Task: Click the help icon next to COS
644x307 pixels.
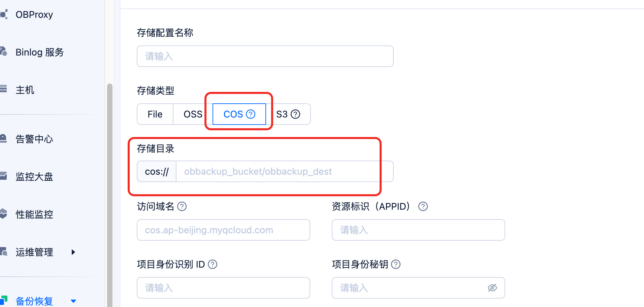Action: 251,114
